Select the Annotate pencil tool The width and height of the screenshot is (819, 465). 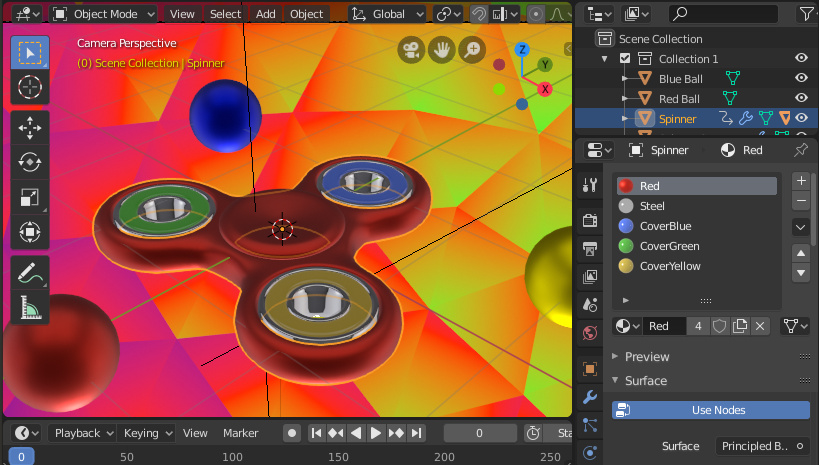coord(30,272)
